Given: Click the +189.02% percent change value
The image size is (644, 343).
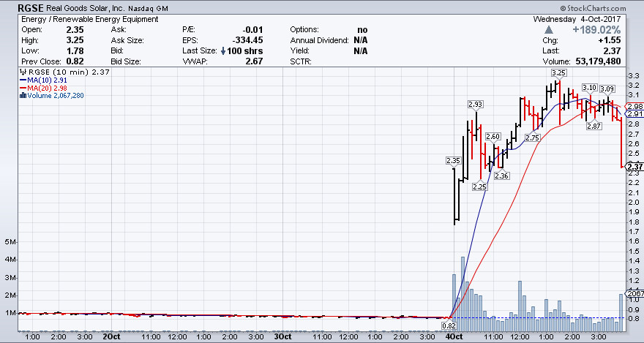Looking at the screenshot, I should pyautogui.click(x=592, y=29).
